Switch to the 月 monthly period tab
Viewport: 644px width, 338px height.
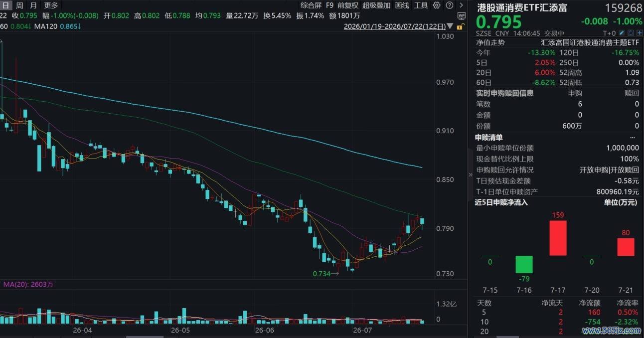coord(33,5)
